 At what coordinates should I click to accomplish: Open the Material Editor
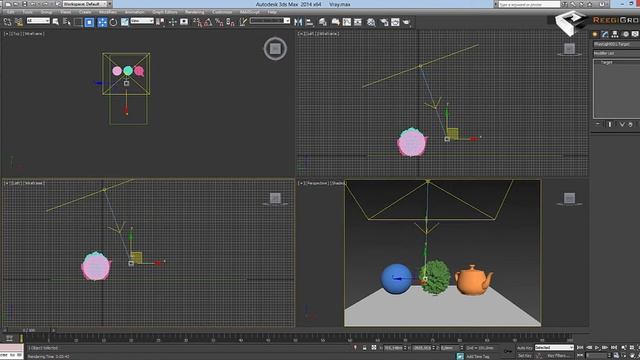pyautogui.click(x=371, y=22)
